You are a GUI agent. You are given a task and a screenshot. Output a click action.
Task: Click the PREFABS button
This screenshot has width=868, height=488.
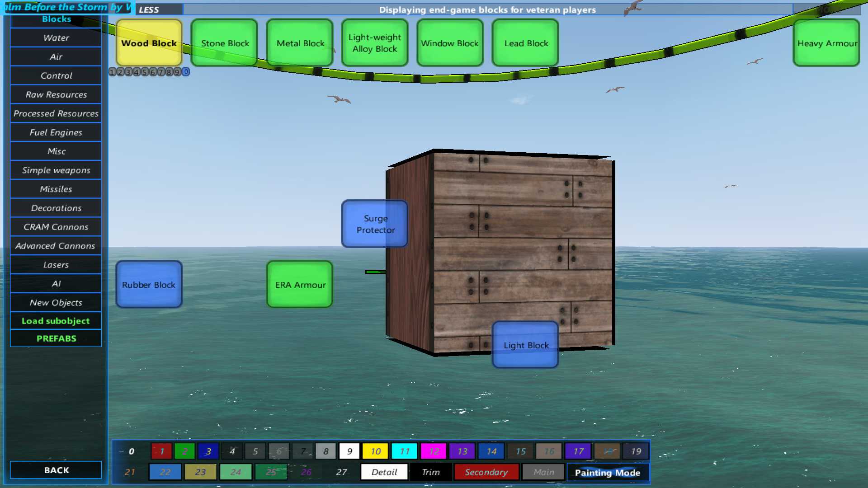[56, 338]
